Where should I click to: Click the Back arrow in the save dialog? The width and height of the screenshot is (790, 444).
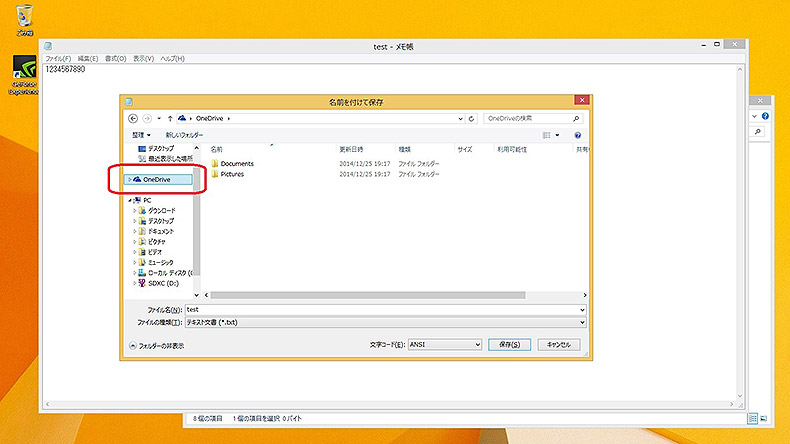133,118
